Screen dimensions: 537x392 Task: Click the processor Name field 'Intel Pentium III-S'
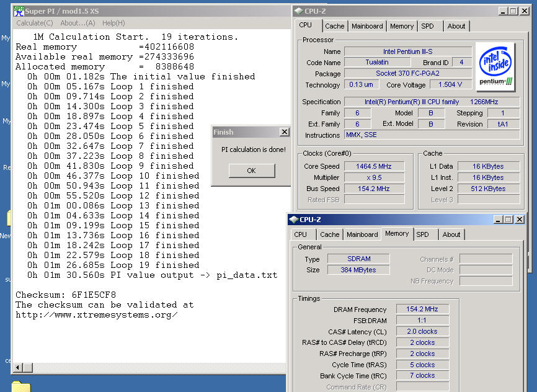(x=407, y=51)
